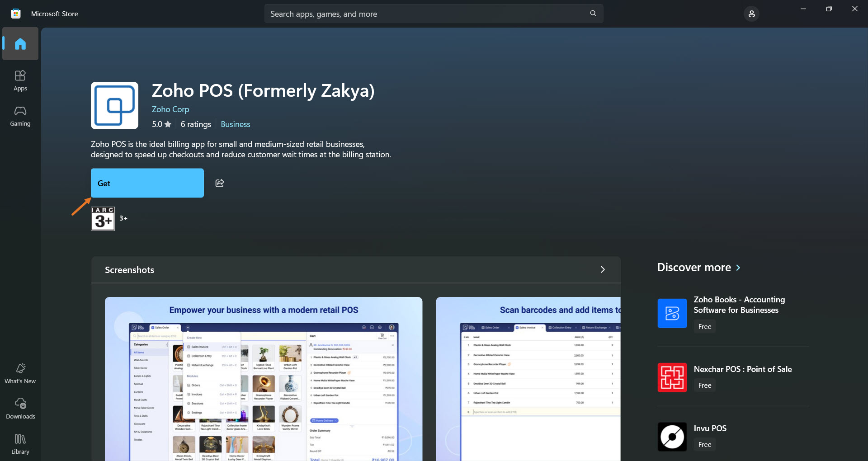Open Invu POS app icon

(x=672, y=437)
